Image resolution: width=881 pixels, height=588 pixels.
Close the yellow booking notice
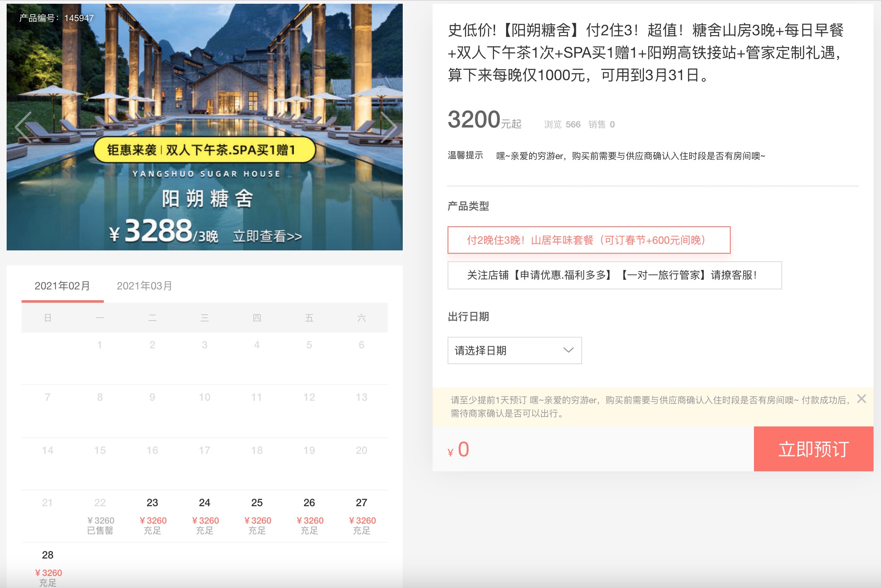tap(861, 399)
